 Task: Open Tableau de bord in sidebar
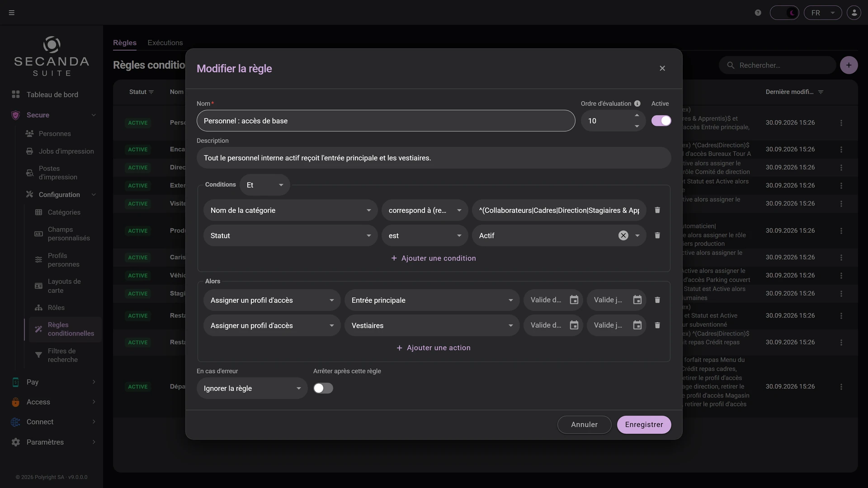click(52, 94)
